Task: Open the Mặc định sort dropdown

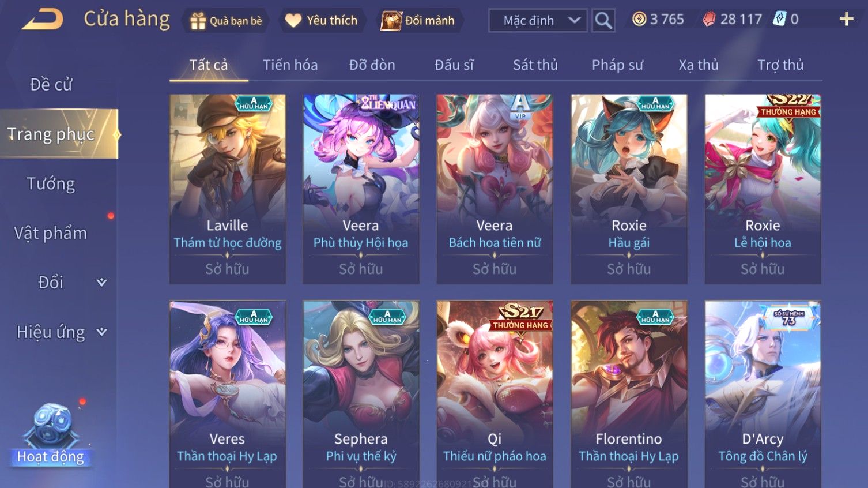Action: click(538, 21)
